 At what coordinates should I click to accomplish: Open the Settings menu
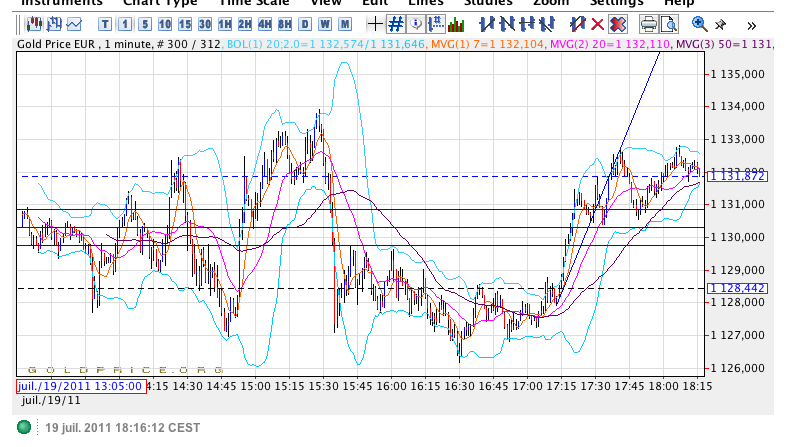(616, 3)
